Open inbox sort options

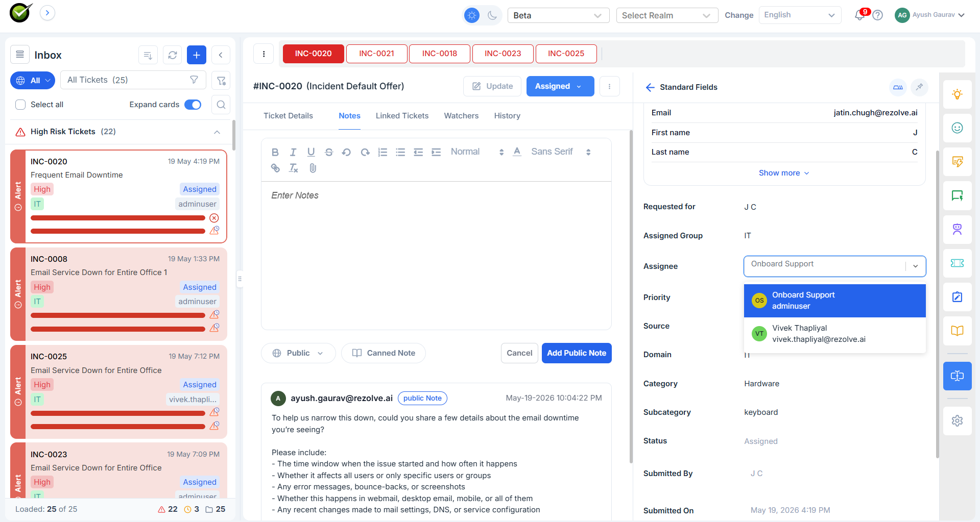[x=148, y=55]
